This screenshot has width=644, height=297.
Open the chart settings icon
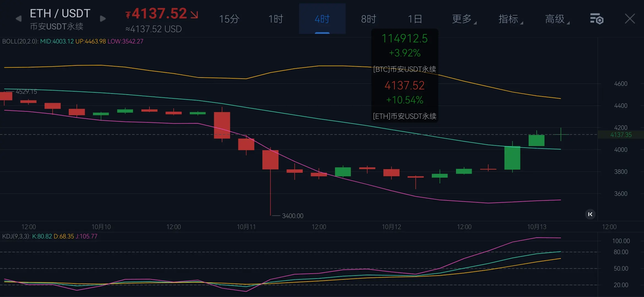(x=597, y=19)
